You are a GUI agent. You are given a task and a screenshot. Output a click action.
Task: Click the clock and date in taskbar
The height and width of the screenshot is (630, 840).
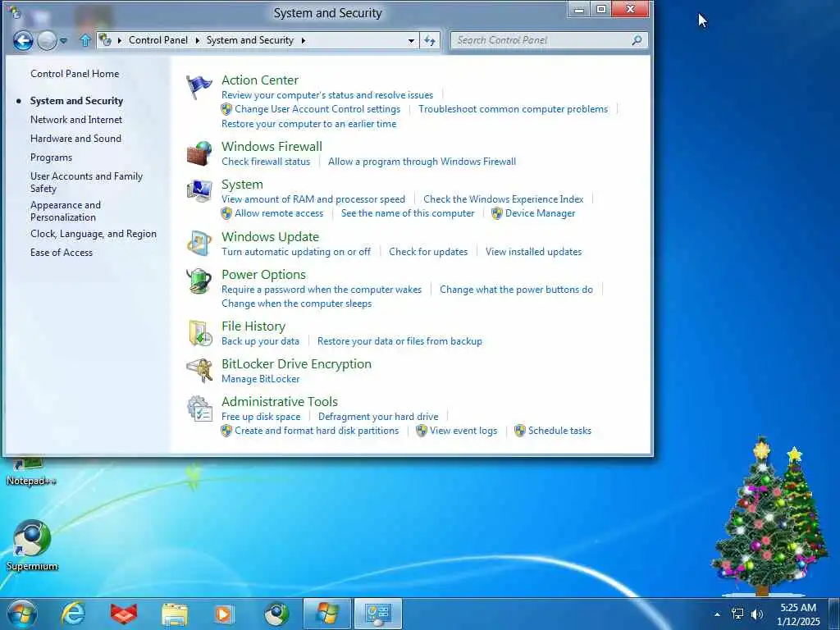click(798, 614)
